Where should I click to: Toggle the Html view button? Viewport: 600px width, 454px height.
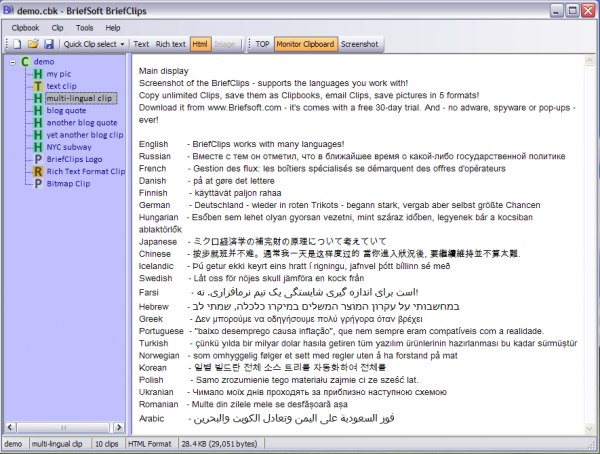[200, 44]
